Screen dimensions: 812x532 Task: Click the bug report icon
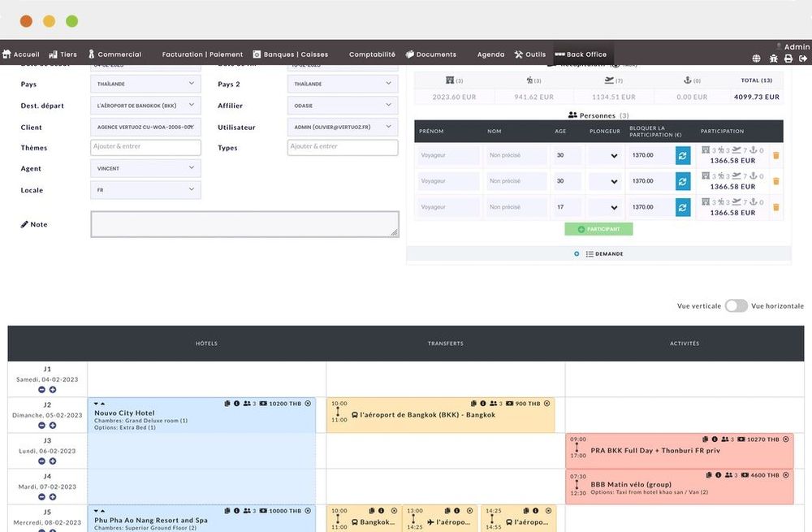[773, 58]
